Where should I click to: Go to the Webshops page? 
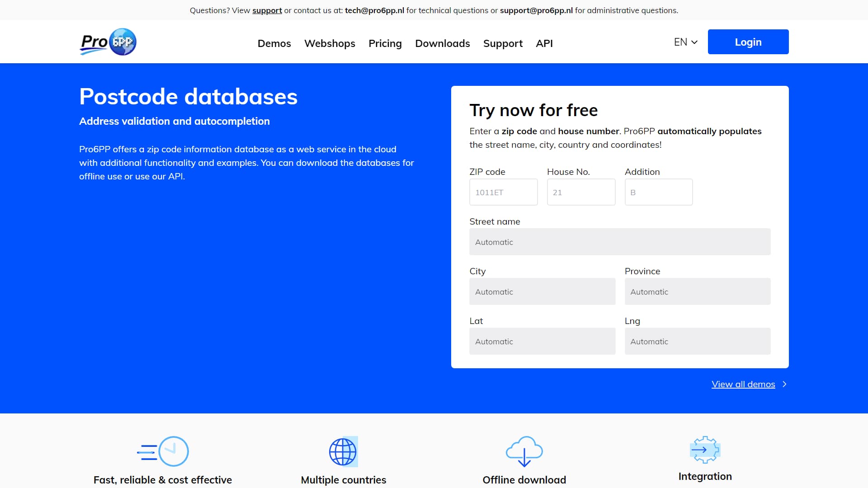[330, 43]
